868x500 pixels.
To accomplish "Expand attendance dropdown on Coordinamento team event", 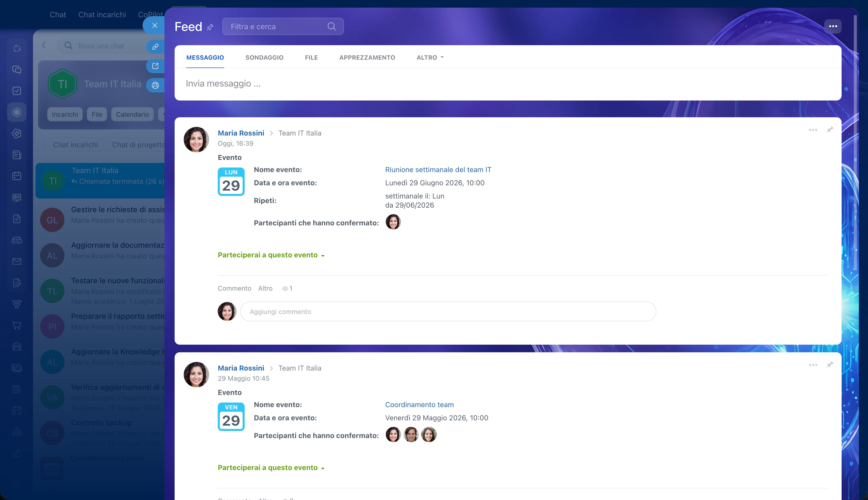I will click(271, 467).
